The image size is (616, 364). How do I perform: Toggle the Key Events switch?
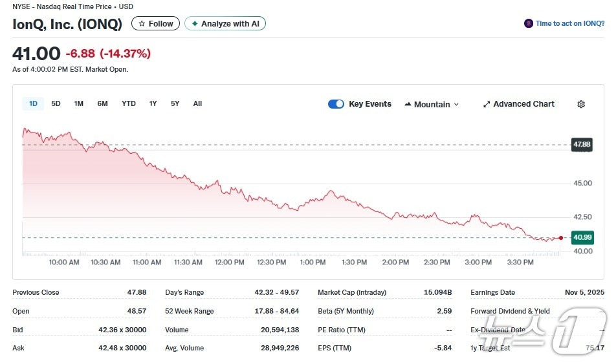(x=336, y=104)
